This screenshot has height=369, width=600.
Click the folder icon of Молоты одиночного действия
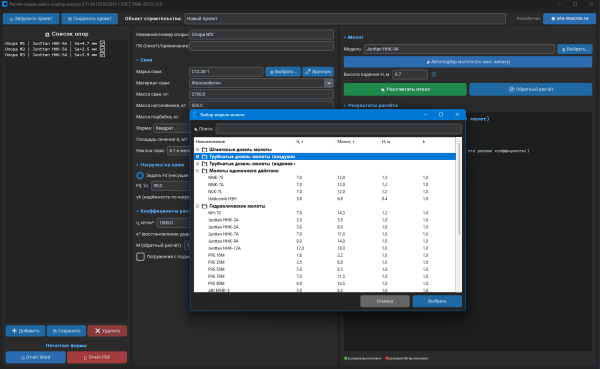pos(204,171)
